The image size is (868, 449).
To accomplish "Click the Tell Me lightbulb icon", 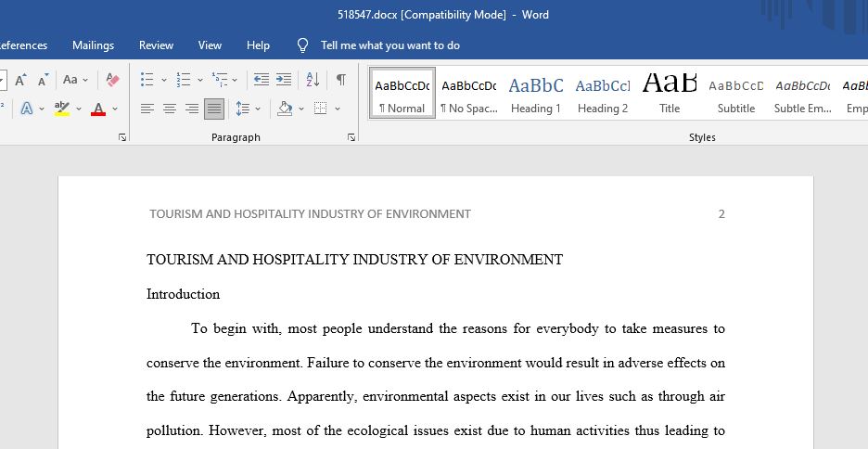I will click(302, 45).
